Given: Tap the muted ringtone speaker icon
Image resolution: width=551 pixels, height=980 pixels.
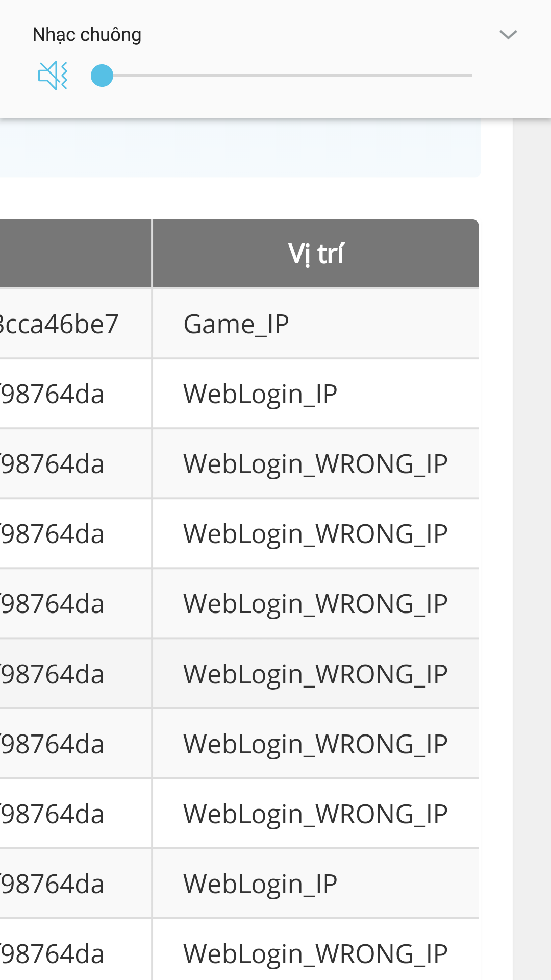Looking at the screenshot, I should 53,76.
